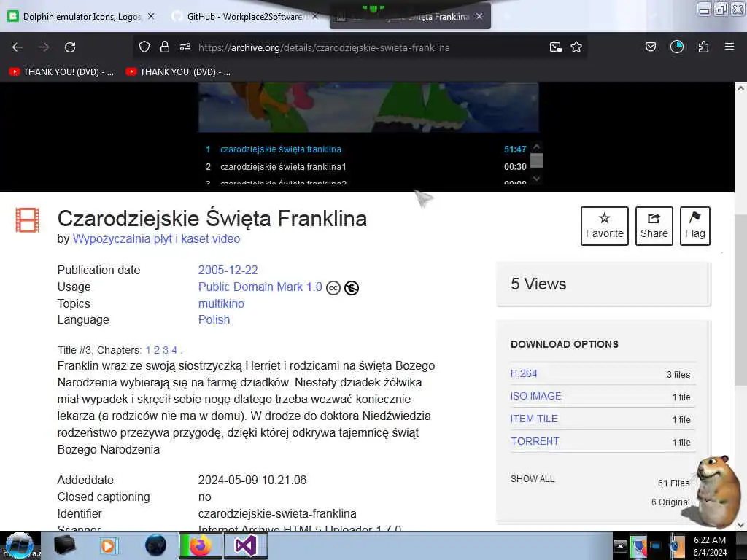
Task: Click the no-copyright public domain icon
Action: pos(352,287)
